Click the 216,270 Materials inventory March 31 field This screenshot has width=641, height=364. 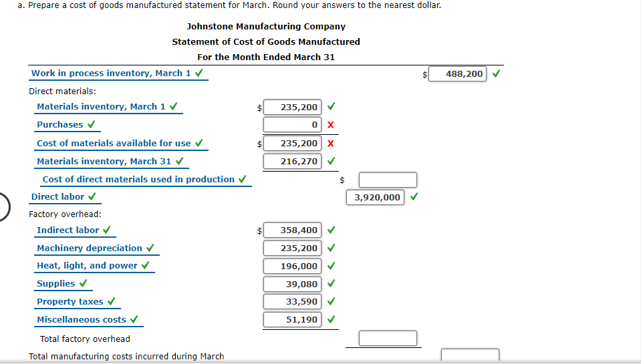(292, 162)
